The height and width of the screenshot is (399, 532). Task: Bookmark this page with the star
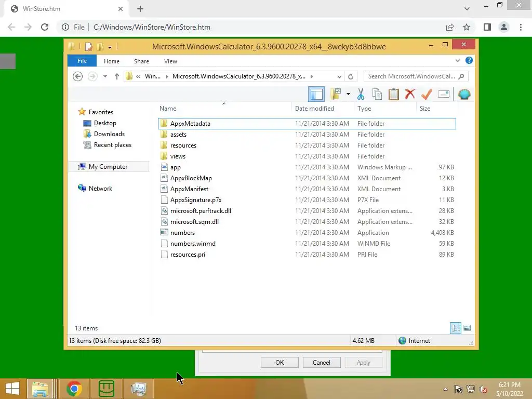coord(467,27)
